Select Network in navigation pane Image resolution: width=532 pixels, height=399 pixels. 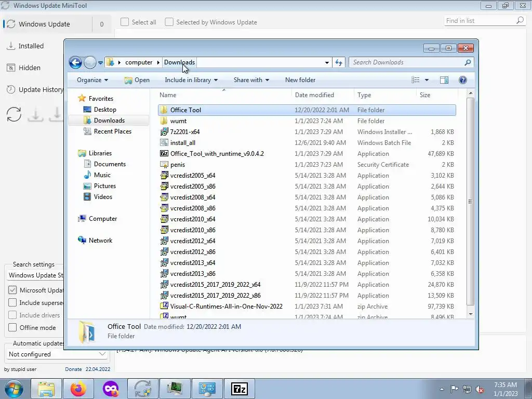point(100,241)
